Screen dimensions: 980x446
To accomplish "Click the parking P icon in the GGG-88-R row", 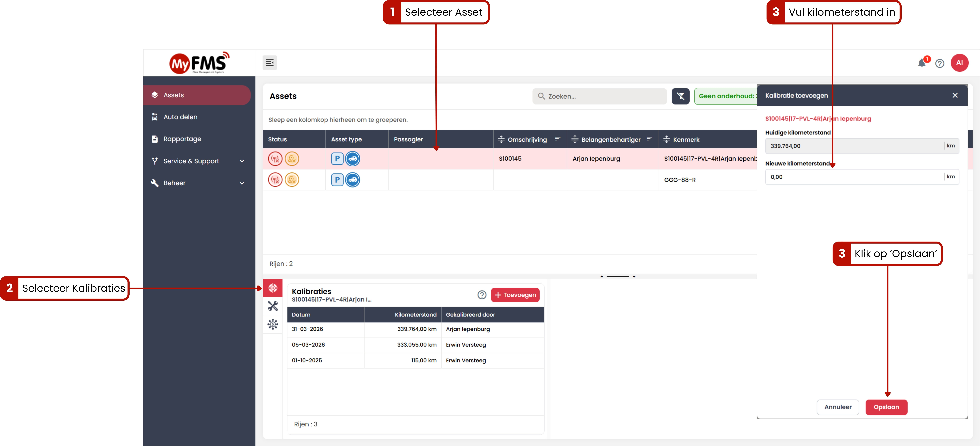I will [x=337, y=180].
